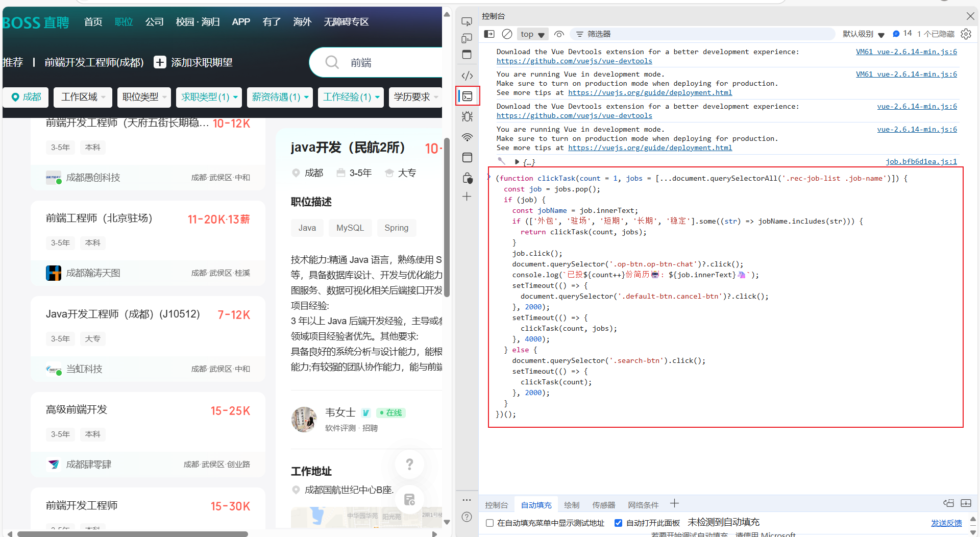
Task: Open the top context dropdown
Action: click(532, 34)
